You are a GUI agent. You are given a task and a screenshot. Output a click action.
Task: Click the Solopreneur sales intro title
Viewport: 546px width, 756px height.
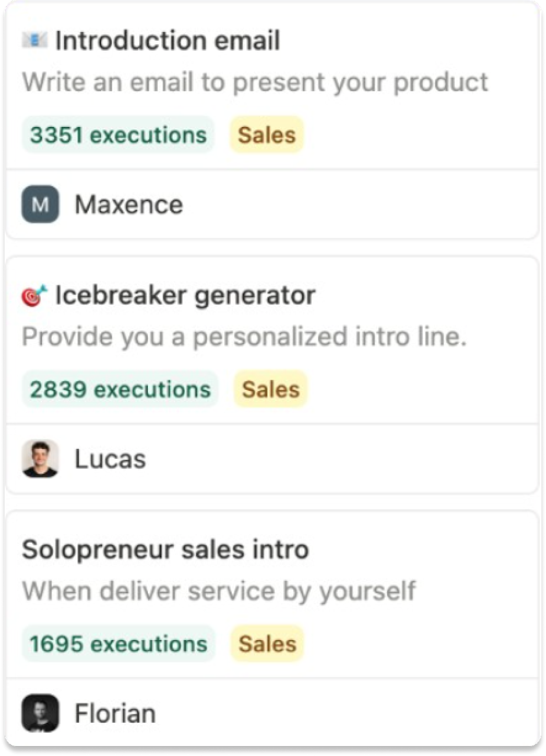point(165,549)
